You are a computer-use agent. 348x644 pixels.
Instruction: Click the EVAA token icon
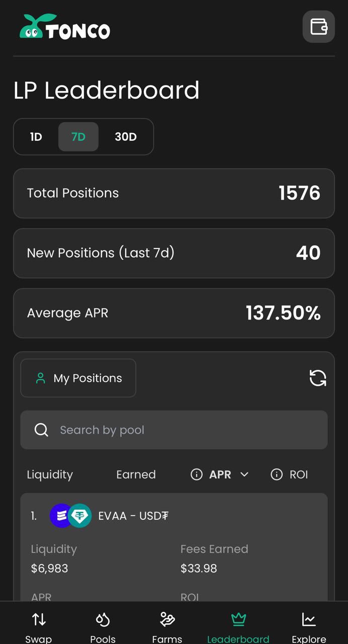(60, 516)
